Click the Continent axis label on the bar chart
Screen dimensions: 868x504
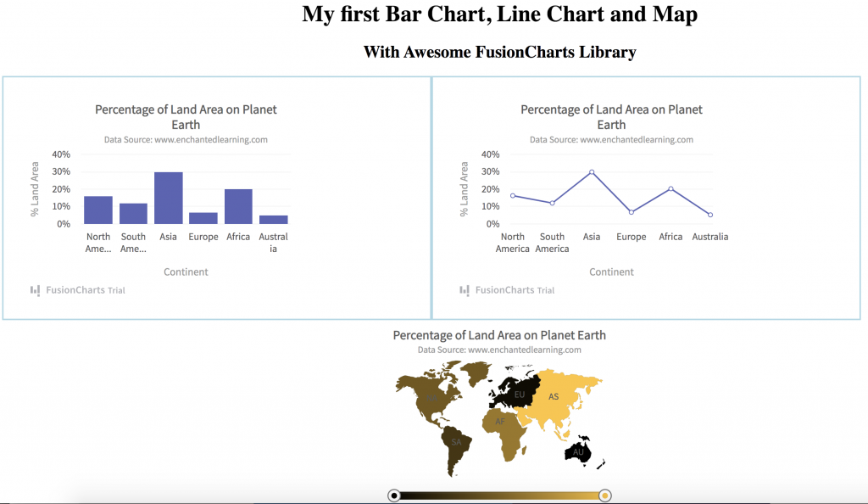[x=186, y=272]
